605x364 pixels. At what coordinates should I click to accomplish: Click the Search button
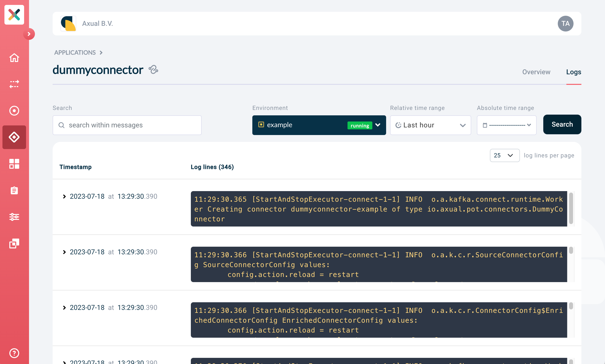coord(562,124)
